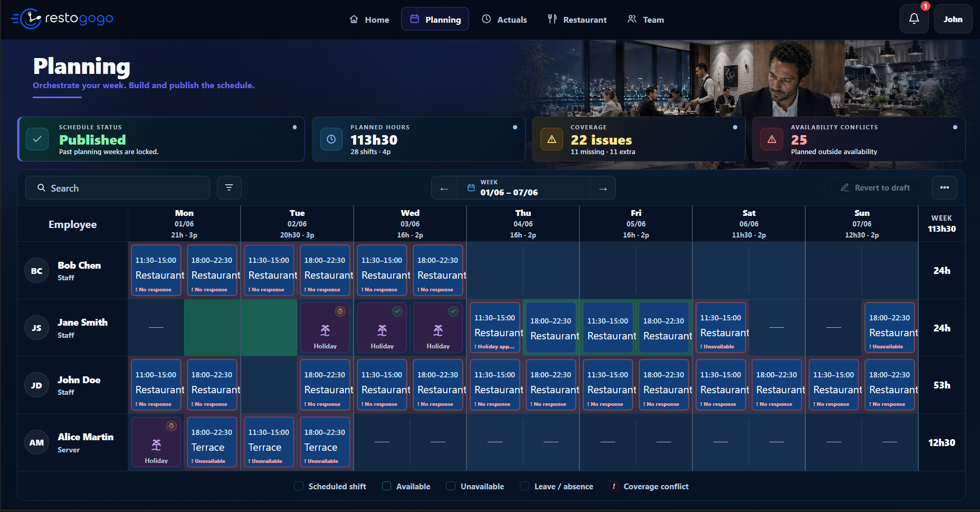The height and width of the screenshot is (512, 980).
Task: Click approved badge on Jane's Wednesday evening holiday
Action: [453, 311]
